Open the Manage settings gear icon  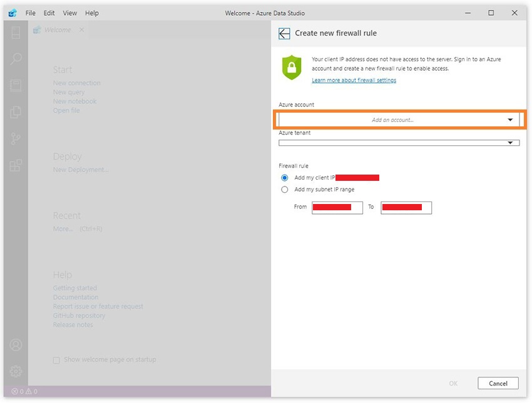pos(16,370)
